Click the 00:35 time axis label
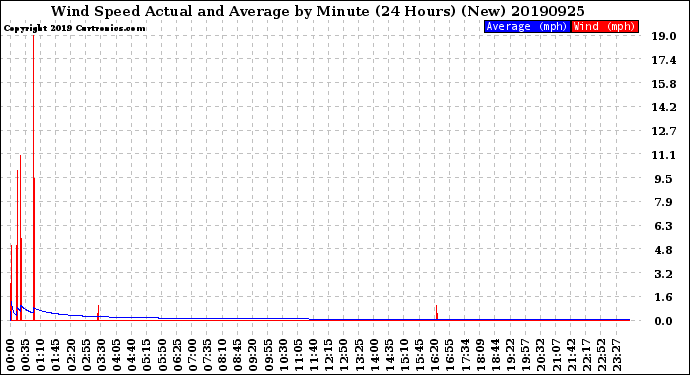This screenshot has height=375, width=690. click(x=26, y=355)
